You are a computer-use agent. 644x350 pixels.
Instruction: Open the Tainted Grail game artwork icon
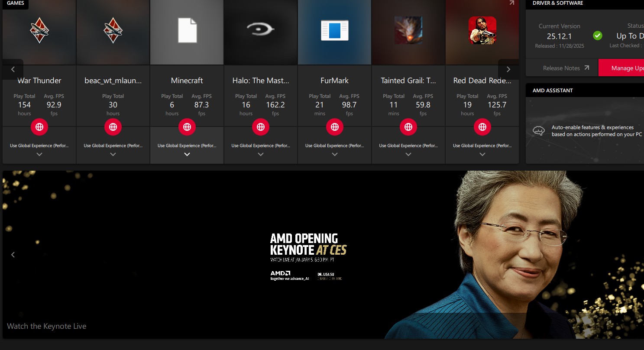pyautogui.click(x=408, y=30)
